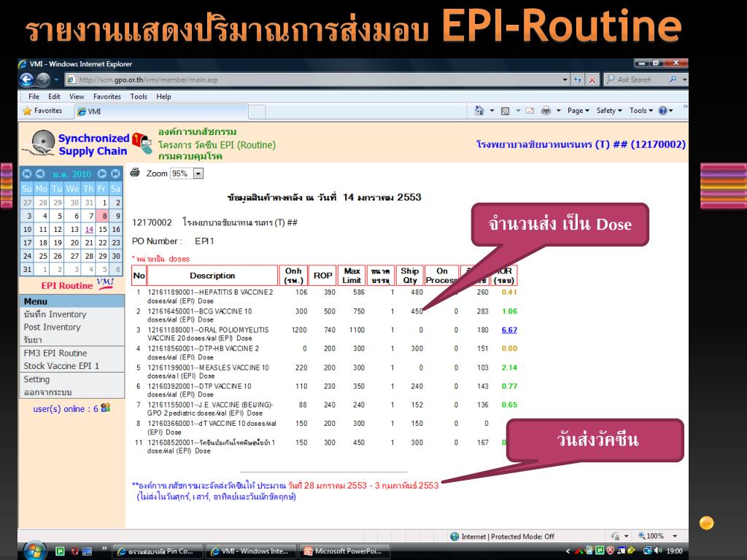The height and width of the screenshot is (560, 747).
Task: Expand the Safety dropdown menu
Action: [x=609, y=111]
